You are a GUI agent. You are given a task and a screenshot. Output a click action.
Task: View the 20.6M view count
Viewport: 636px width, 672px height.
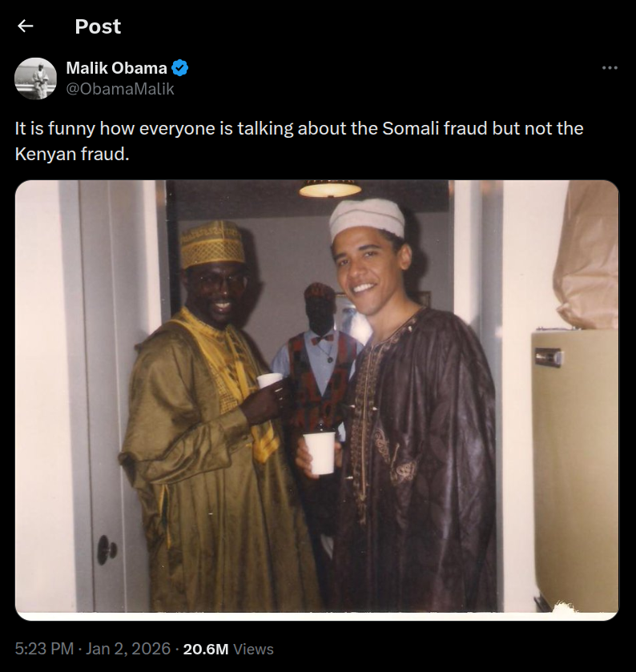(206, 649)
